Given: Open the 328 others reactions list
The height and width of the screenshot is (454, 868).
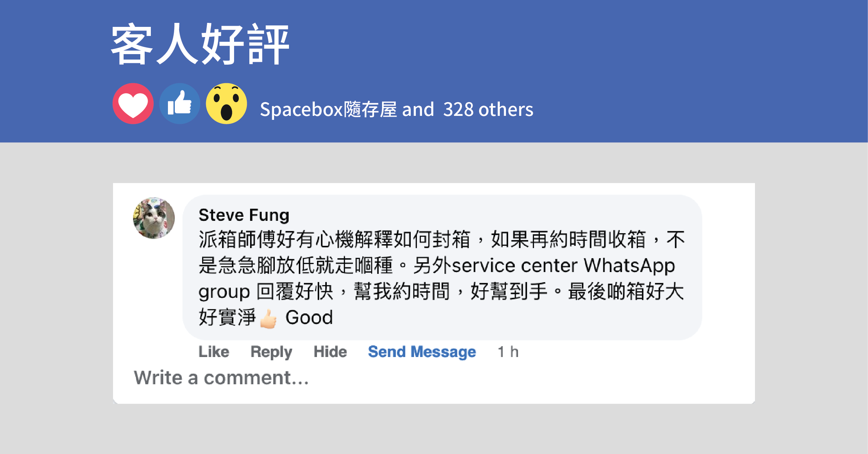Looking at the screenshot, I should pos(488,109).
